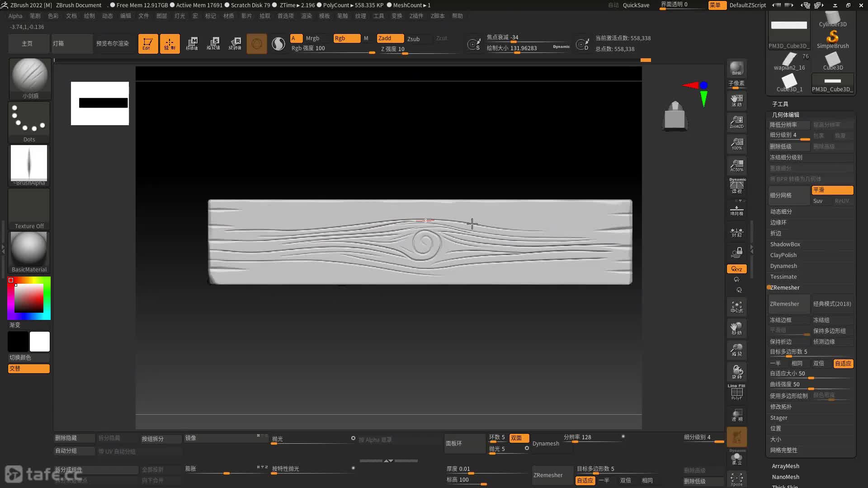Expand the ArrayMesh section

pos(785,466)
